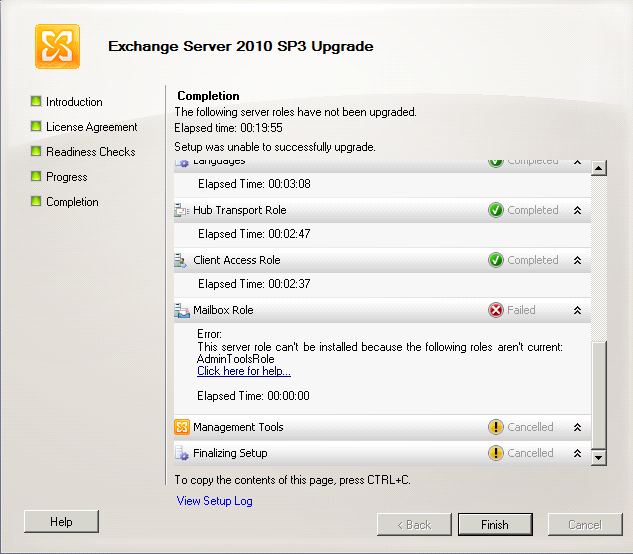Click 'Elapsed Time: 00:02:37' text
633x554 pixels.
254,284
